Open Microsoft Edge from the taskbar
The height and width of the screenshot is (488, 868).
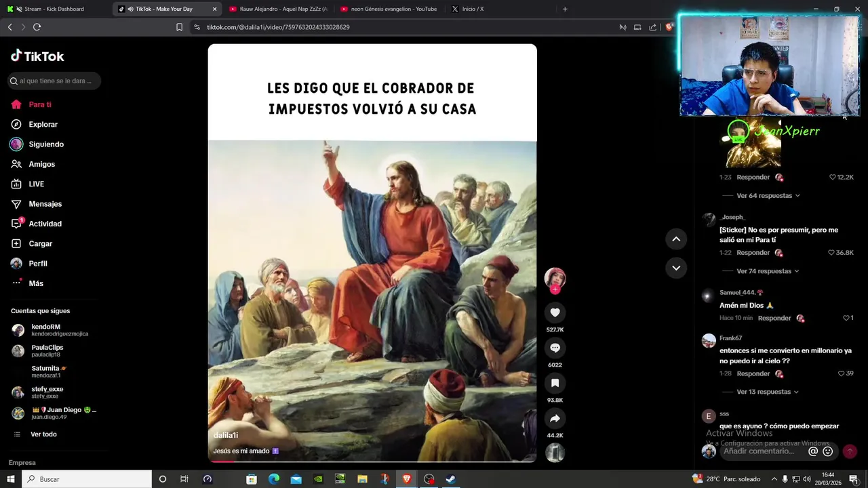point(274,479)
